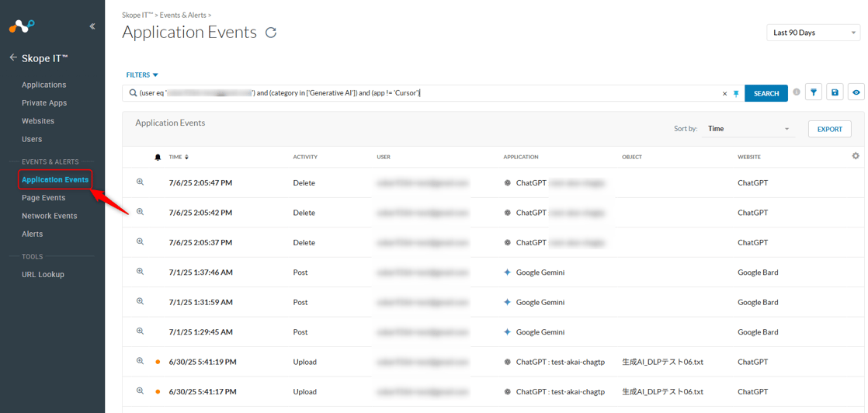
Task: Open Users in the sidebar
Action: click(32, 139)
